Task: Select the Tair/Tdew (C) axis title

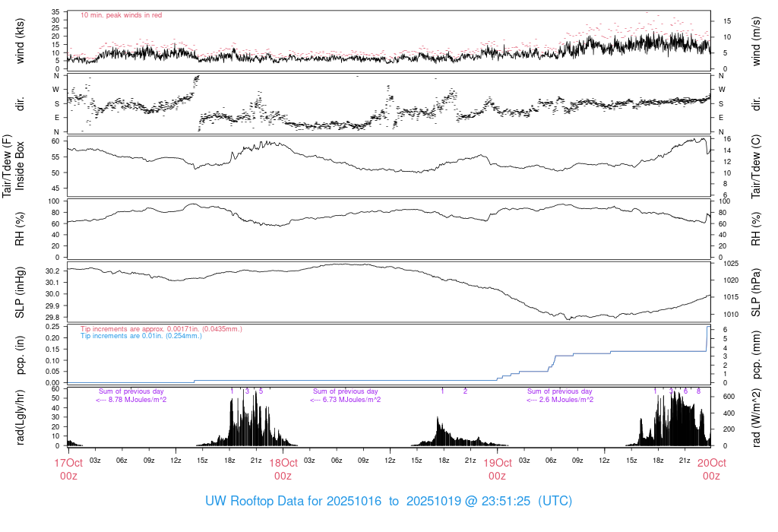Action: pyautogui.click(x=757, y=166)
